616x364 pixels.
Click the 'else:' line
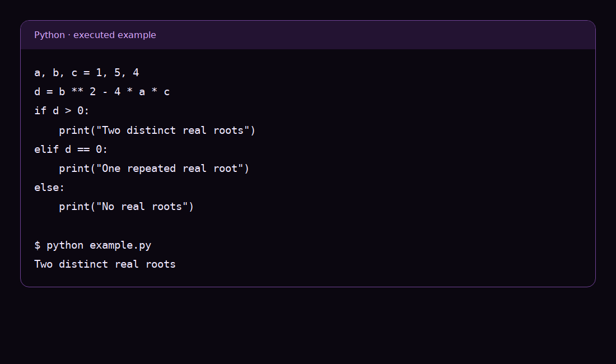(49, 188)
